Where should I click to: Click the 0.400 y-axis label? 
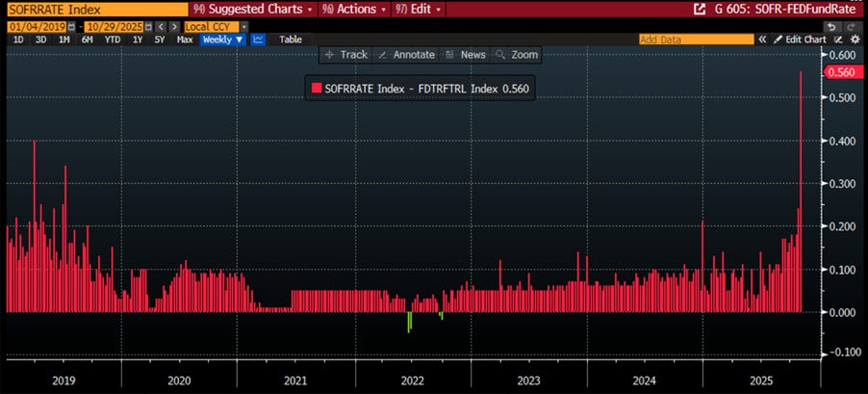pos(843,141)
